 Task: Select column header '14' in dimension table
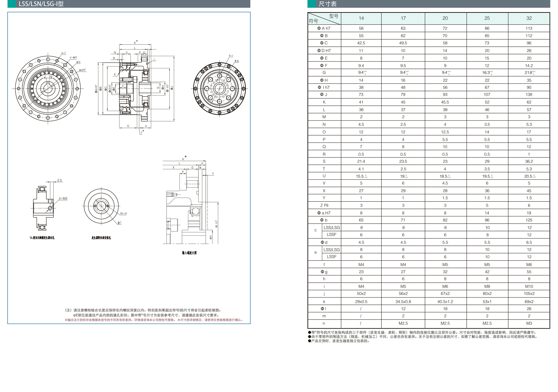click(361, 18)
